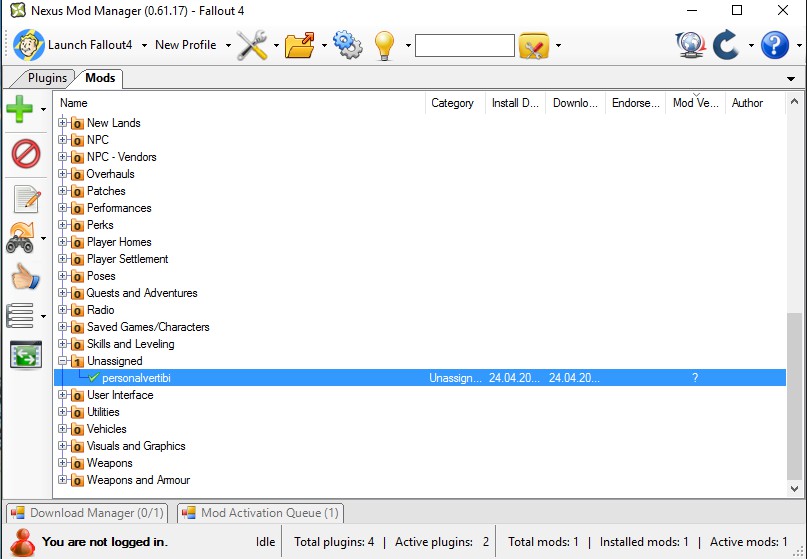This screenshot has width=807, height=559.
Task: Click the Patches category folder icon
Action: (77, 191)
